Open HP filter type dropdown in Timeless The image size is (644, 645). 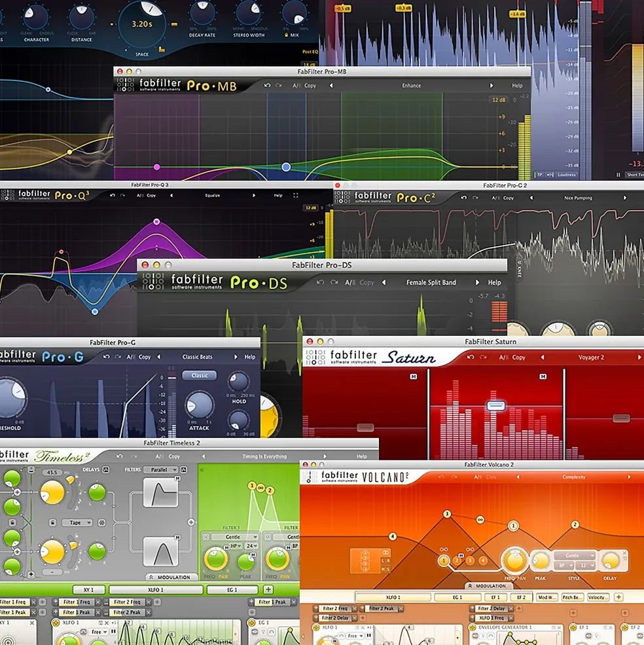coord(236,546)
